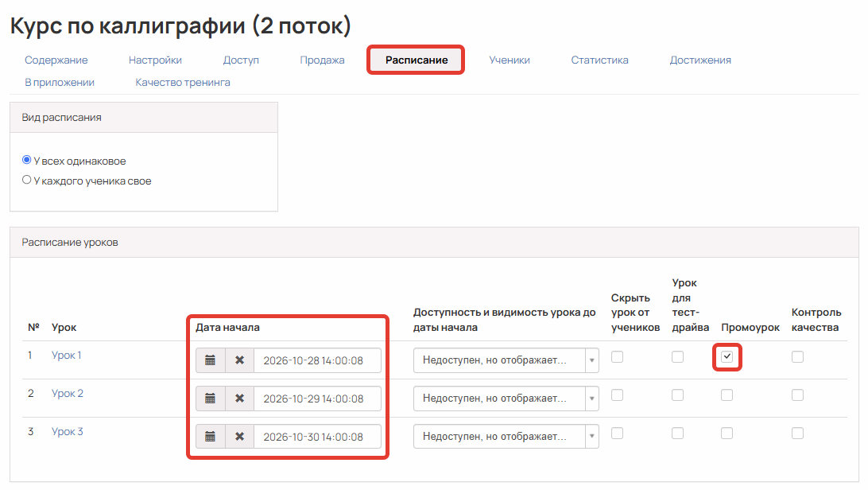Open the Достижения tab

[x=700, y=60]
